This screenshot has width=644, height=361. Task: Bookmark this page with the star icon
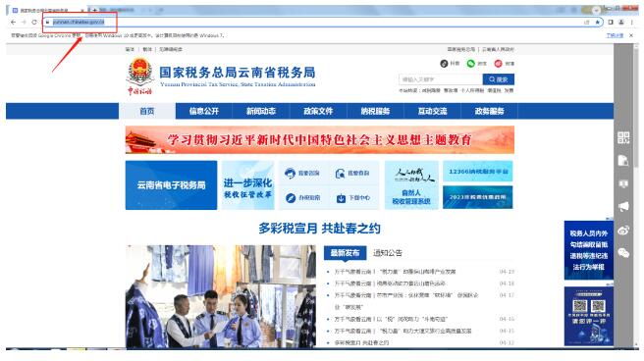click(597, 23)
